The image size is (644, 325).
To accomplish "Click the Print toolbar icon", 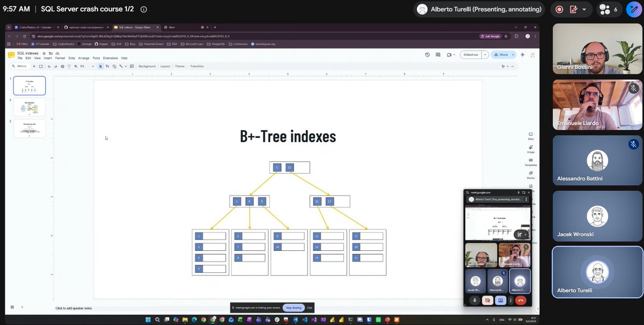I will [62, 66].
